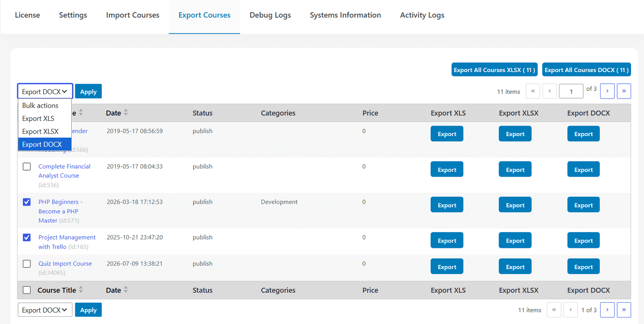Screen dimensions: 644x324
Task: Uncheck PHP Beginners course checkbox
Action: point(27,202)
